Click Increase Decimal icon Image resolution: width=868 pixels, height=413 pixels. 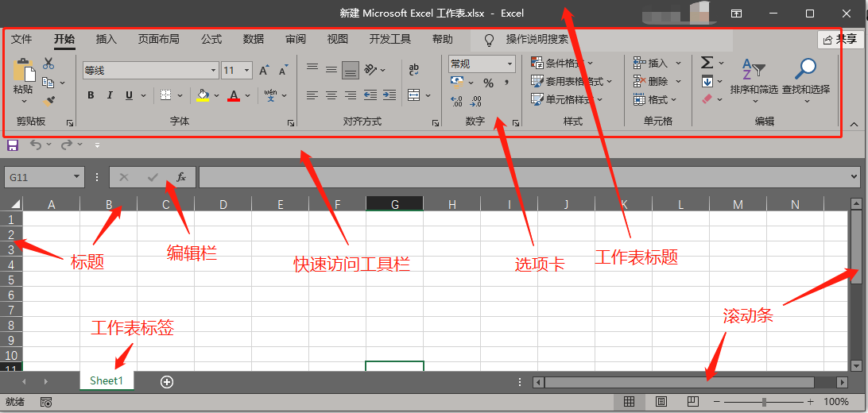457,101
